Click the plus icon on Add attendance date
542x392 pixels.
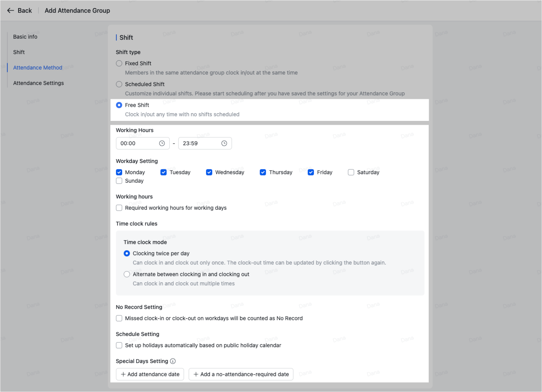123,374
